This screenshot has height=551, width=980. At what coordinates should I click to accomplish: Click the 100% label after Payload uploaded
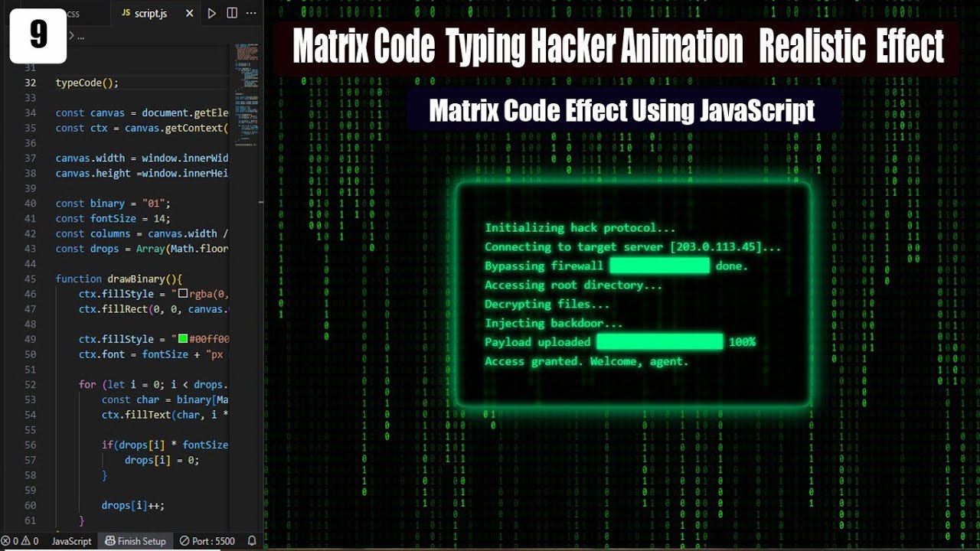point(743,342)
